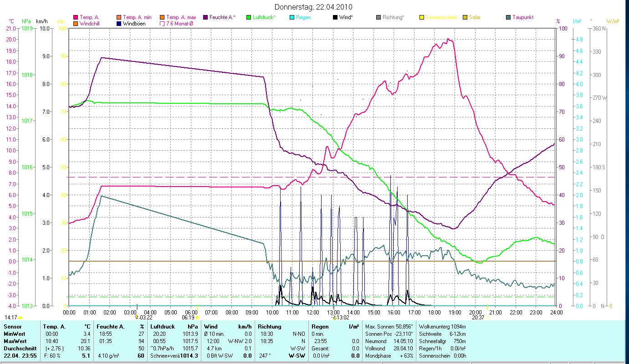Click the Solar legend color box

click(x=465, y=17)
